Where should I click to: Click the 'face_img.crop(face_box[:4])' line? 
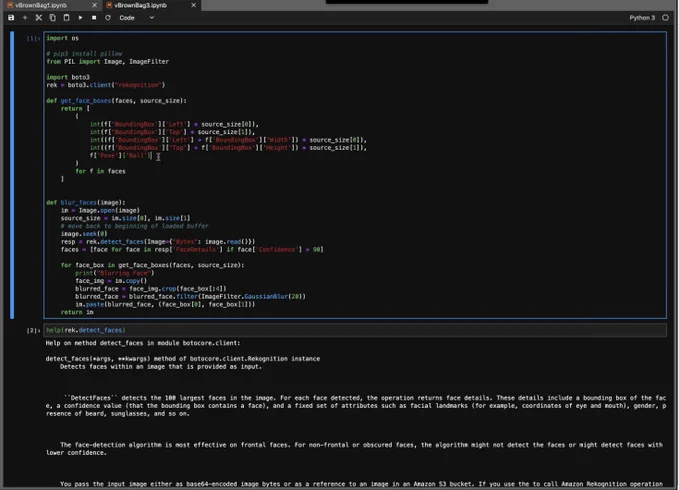click(x=150, y=289)
